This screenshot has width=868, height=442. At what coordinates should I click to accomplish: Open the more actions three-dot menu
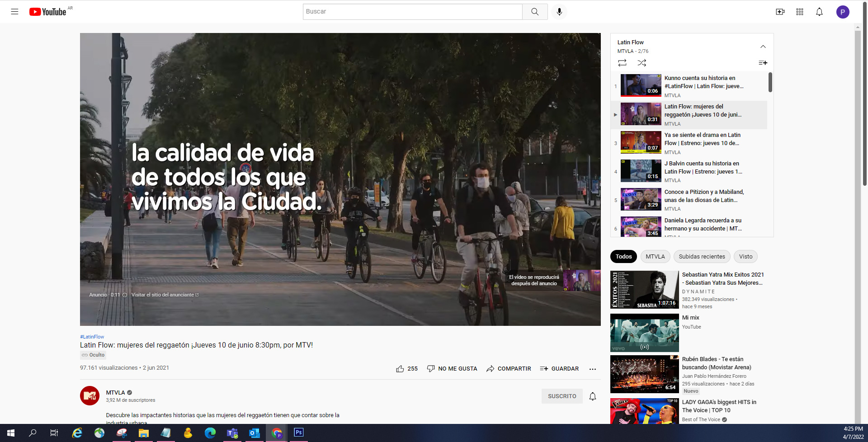click(592, 369)
